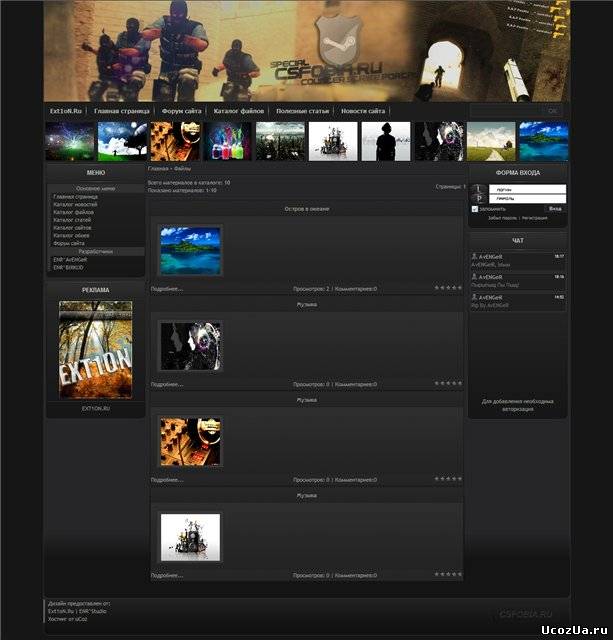Open the Каталог файлов tab in the navigation bar
The width and height of the screenshot is (613, 640).
pyautogui.click(x=238, y=111)
